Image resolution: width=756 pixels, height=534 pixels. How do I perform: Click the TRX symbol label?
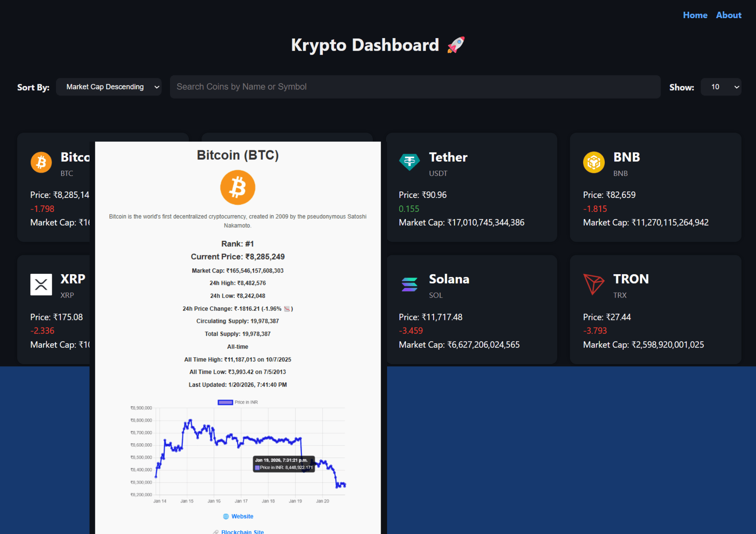(x=620, y=295)
